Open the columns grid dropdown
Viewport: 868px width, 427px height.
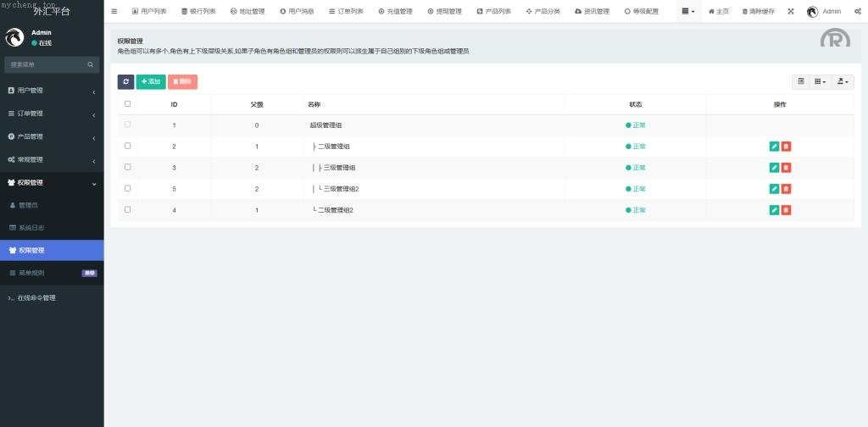coord(820,81)
